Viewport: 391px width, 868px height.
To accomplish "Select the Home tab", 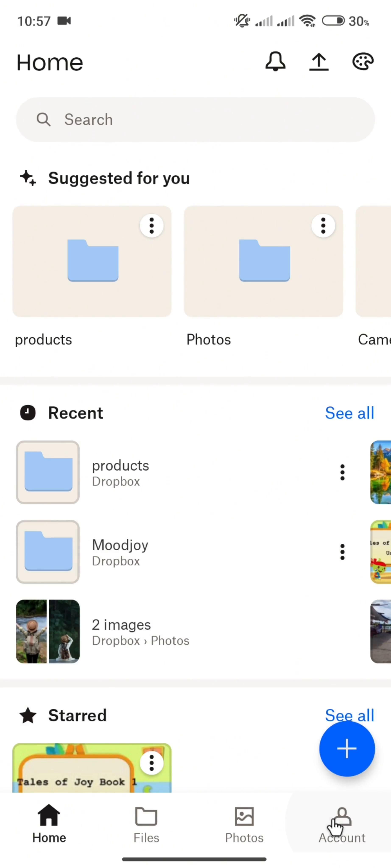I will coord(49,824).
